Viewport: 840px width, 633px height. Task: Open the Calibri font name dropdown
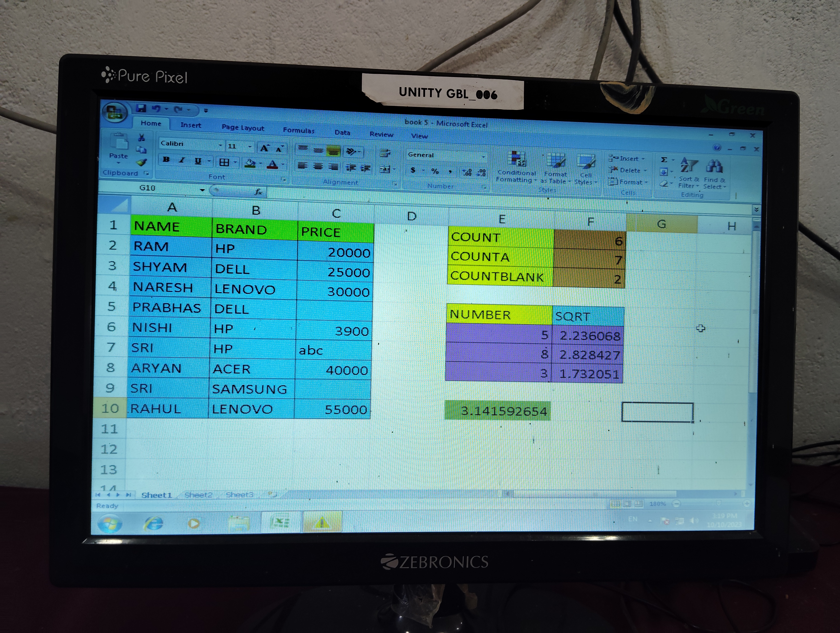(220, 145)
